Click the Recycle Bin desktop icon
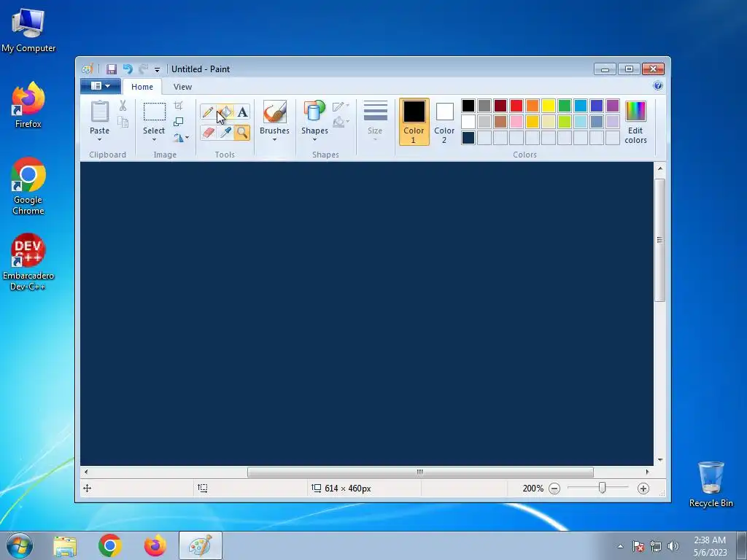This screenshot has width=747, height=560. [711, 484]
